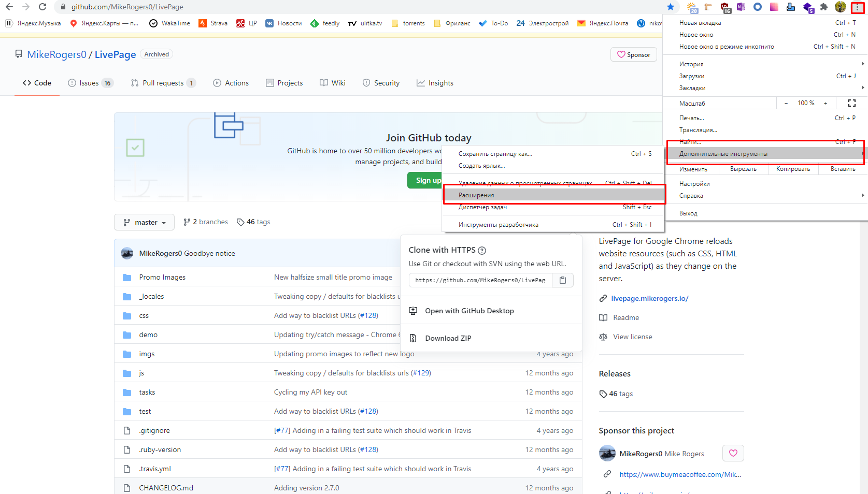This screenshot has width=868, height=494.
Task: Open the Chrome profile avatar
Action: [x=841, y=7]
